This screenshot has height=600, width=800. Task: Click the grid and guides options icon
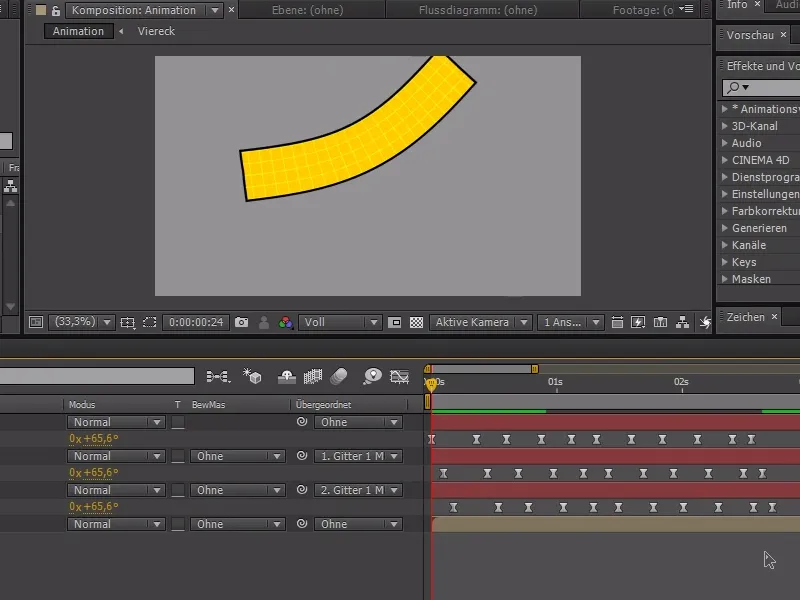[x=128, y=322]
